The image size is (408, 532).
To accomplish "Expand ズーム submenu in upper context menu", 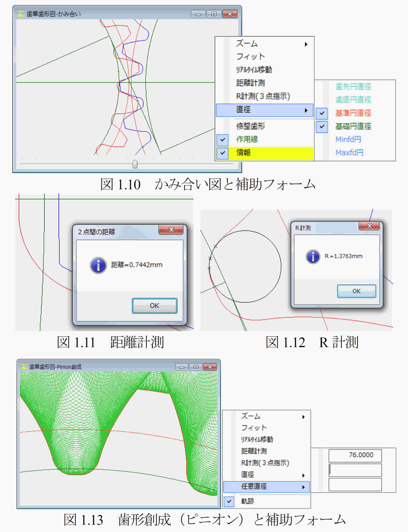I will (265, 44).
